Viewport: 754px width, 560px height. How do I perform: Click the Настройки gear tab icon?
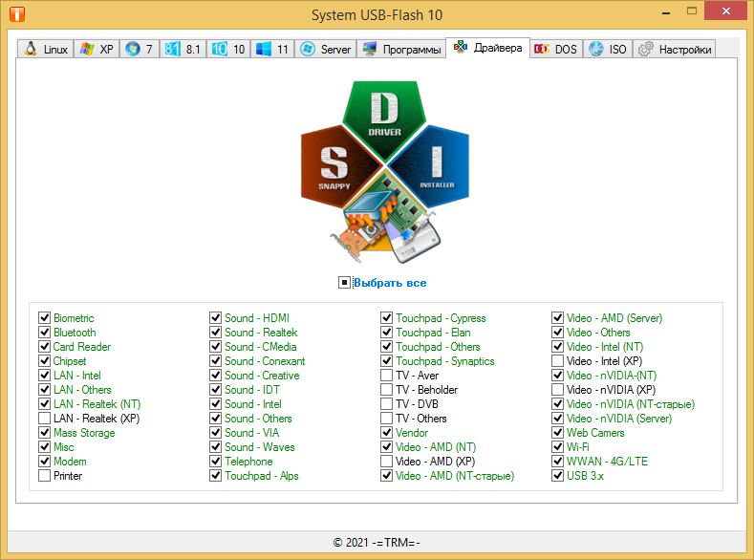click(x=646, y=49)
